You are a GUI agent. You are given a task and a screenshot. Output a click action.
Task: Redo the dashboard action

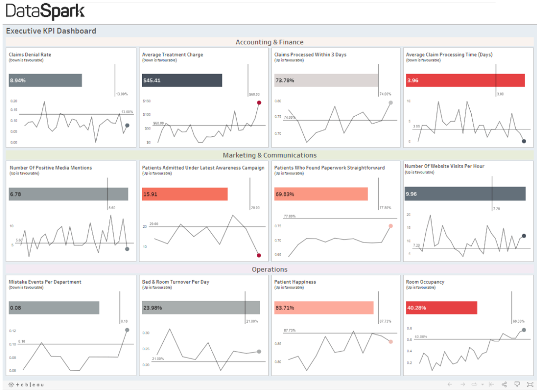463,384
